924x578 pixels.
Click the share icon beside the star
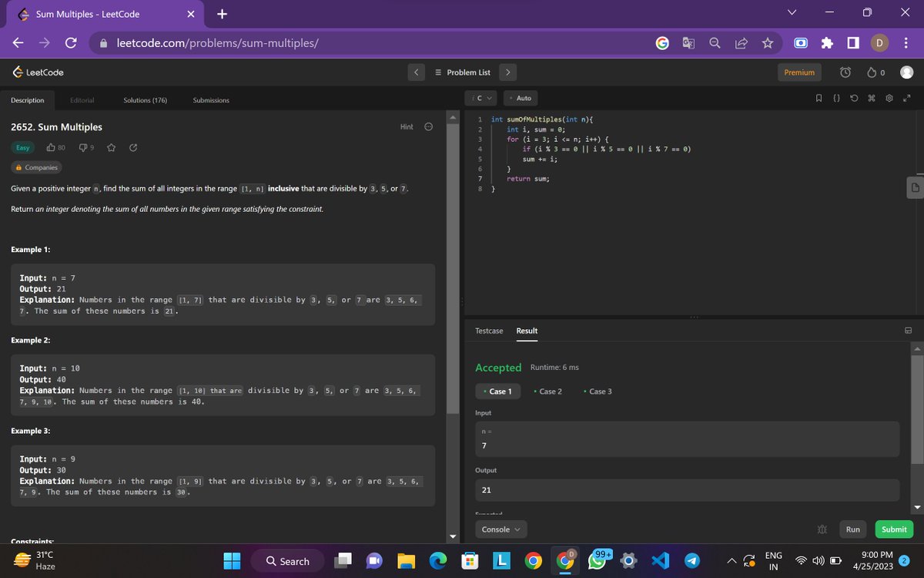click(133, 147)
